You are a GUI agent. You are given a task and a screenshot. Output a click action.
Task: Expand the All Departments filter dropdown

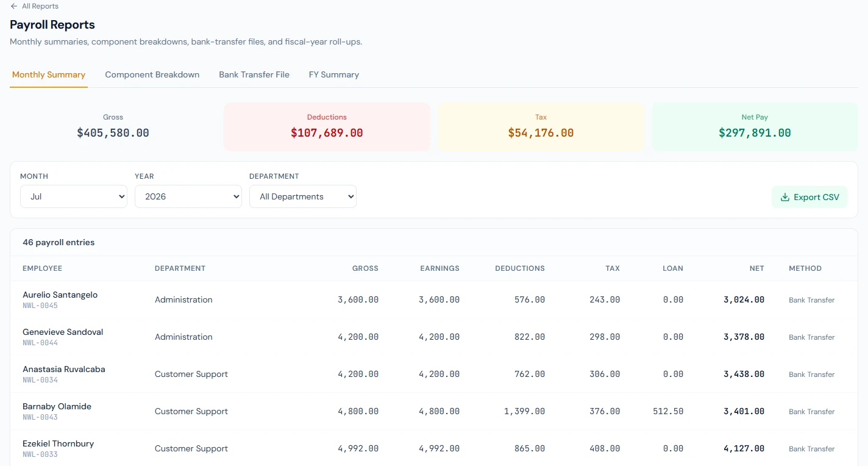tap(303, 196)
